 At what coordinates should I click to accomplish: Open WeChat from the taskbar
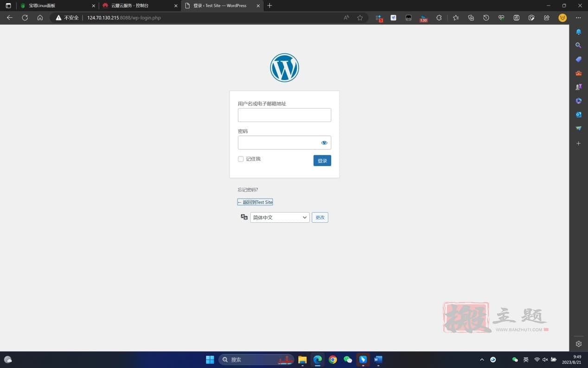pyautogui.click(x=348, y=360)
